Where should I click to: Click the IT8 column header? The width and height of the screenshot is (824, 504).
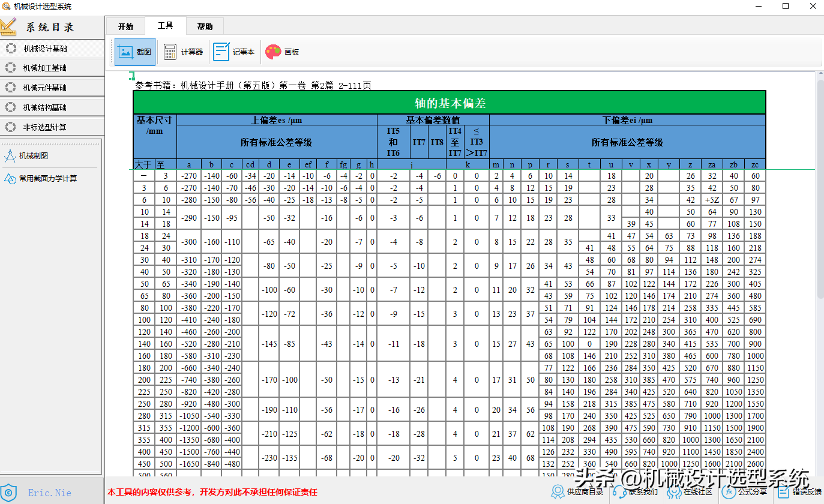pyautogui.click(x=437, y=142)
